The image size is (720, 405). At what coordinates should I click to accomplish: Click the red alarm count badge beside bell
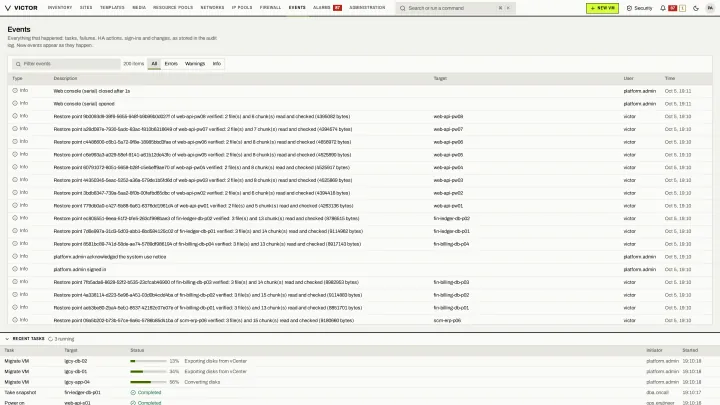point(672,8)
